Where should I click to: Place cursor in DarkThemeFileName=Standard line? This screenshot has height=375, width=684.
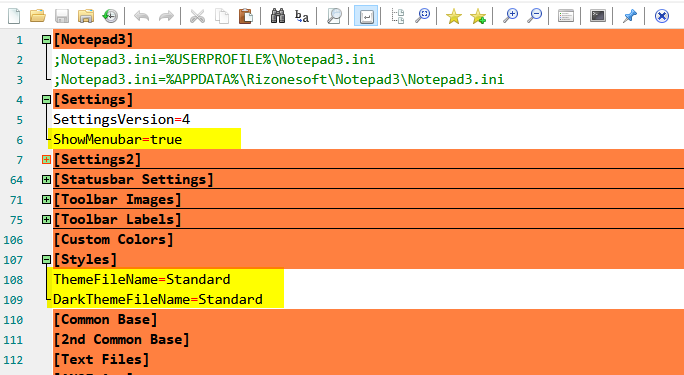click(x=158, y=300)
